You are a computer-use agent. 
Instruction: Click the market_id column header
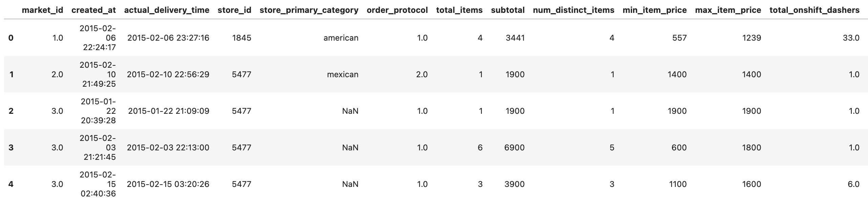tap(42, 10)
